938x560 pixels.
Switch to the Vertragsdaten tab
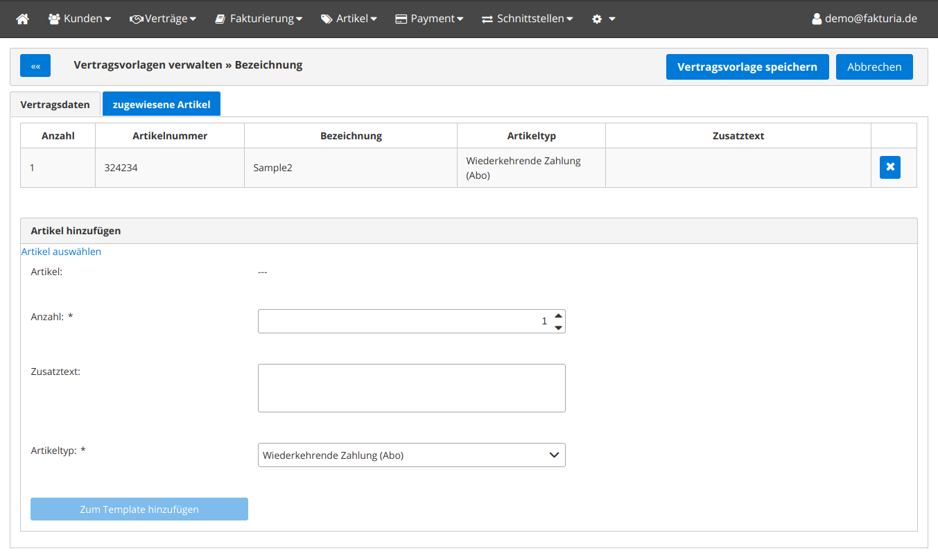tap(55, 105)
